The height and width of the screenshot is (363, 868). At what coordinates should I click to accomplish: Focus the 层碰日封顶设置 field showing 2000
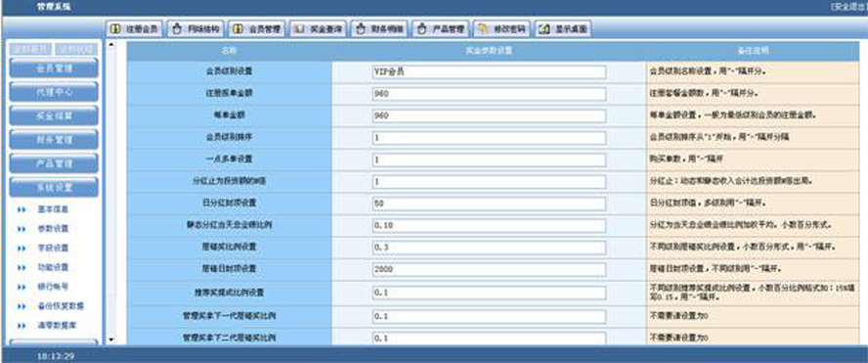click(x=489, y=270)
